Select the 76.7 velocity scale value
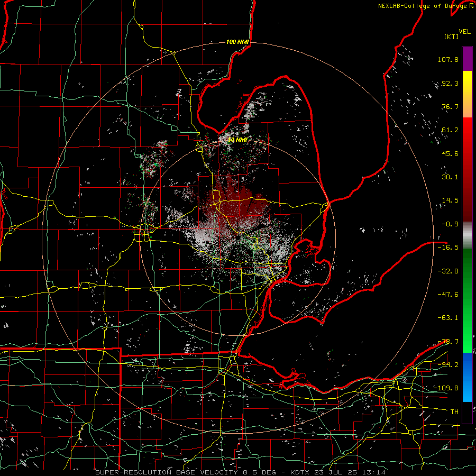Image resolution: width=476 pixels, height=476 pixels. click(x=450, y=106)
